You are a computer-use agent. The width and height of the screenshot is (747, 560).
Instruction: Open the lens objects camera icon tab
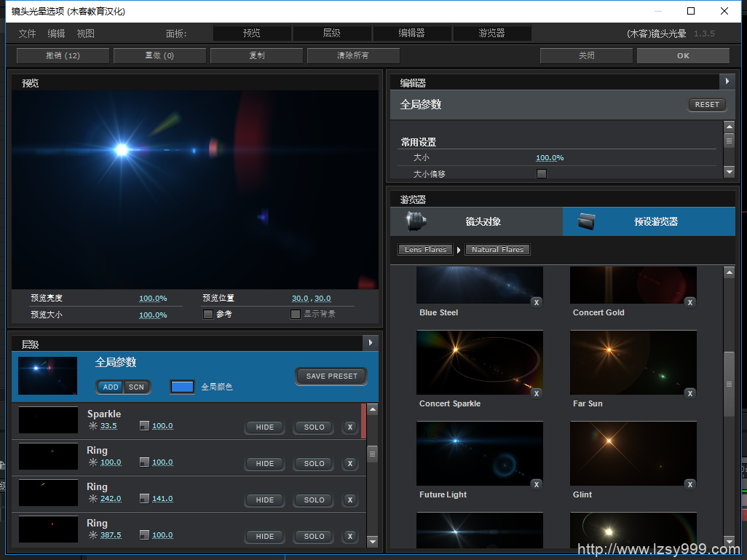pyautogui.click(x=416, y=221)
